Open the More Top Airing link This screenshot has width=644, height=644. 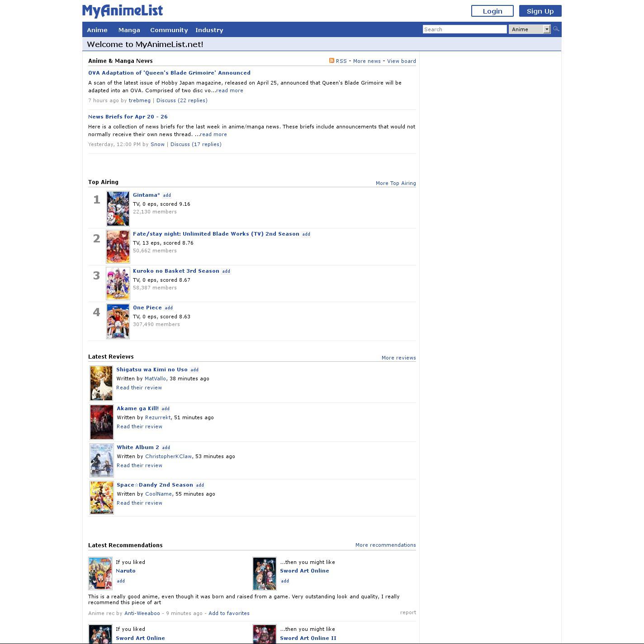395,183
